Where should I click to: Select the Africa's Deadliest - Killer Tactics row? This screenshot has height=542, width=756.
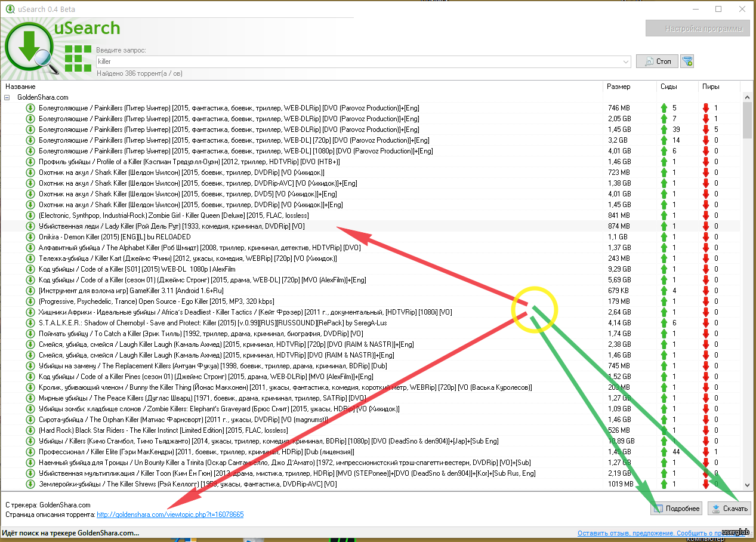[245, 312]
